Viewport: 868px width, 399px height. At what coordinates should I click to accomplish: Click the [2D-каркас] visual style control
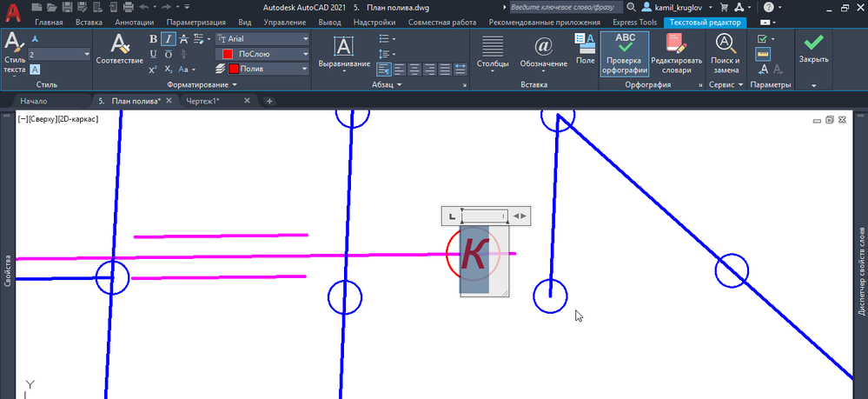[76, 118]
